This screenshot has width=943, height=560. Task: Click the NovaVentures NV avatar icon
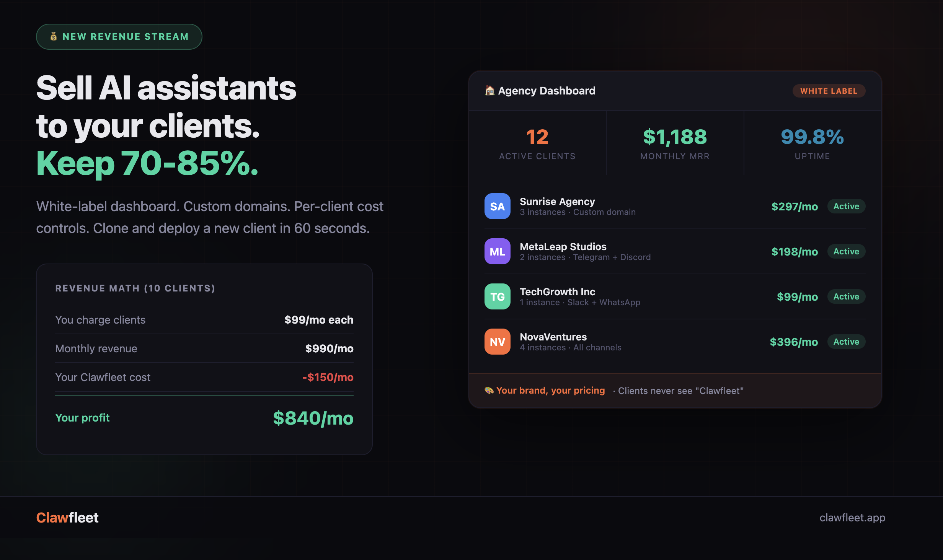(x=497, y=342)
